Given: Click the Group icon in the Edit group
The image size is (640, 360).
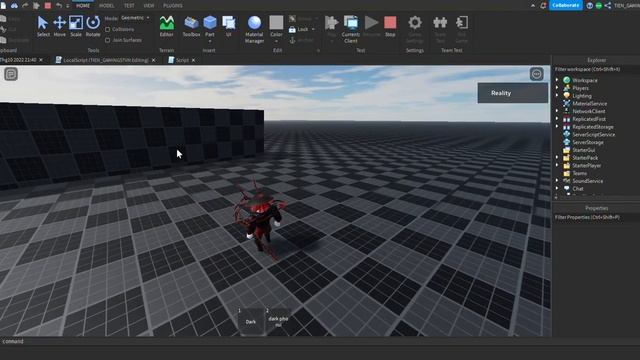Looking at the screenshot, I should [x=292, y=18].
